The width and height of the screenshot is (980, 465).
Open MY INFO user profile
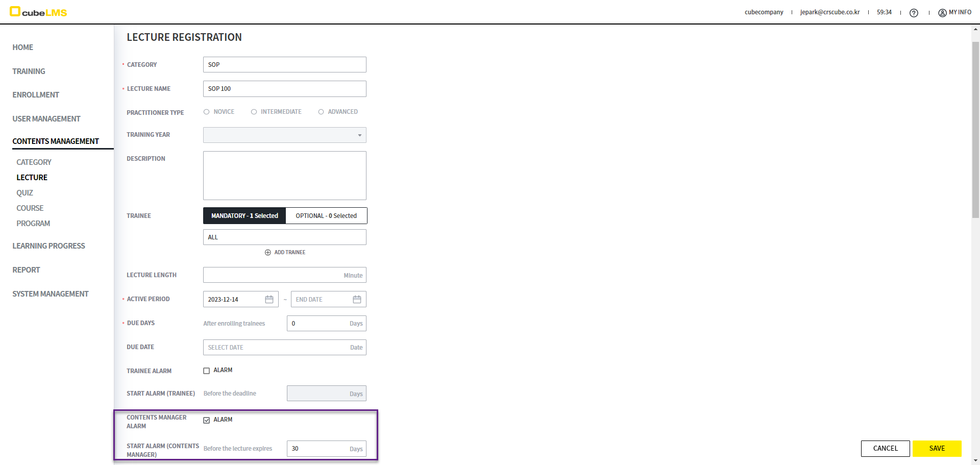pos(954,12)
